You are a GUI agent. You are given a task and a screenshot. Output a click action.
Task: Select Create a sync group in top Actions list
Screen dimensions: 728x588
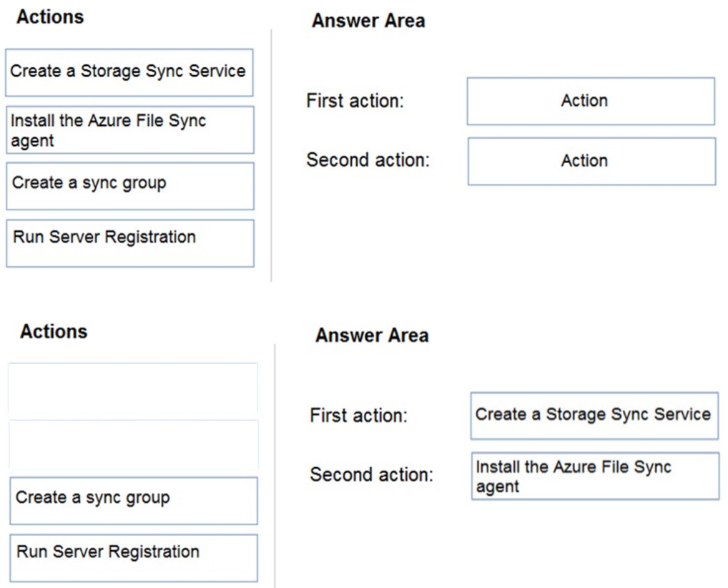tap(129, 185)
